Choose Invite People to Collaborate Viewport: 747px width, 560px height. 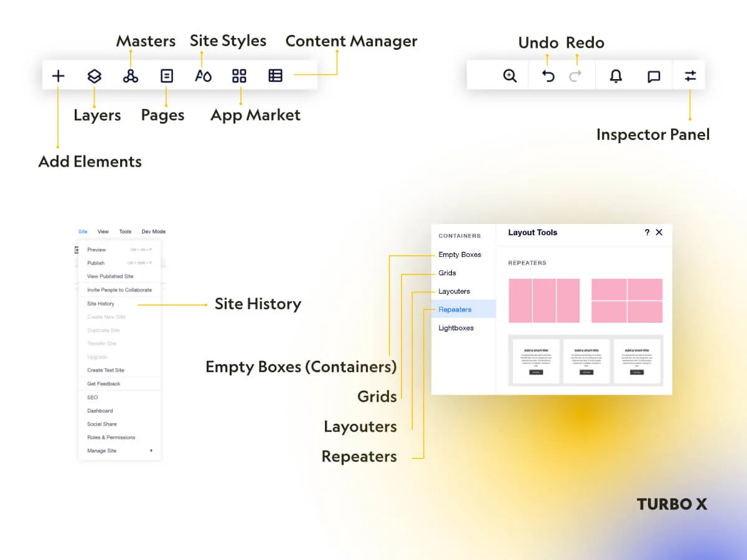point(120,290)
